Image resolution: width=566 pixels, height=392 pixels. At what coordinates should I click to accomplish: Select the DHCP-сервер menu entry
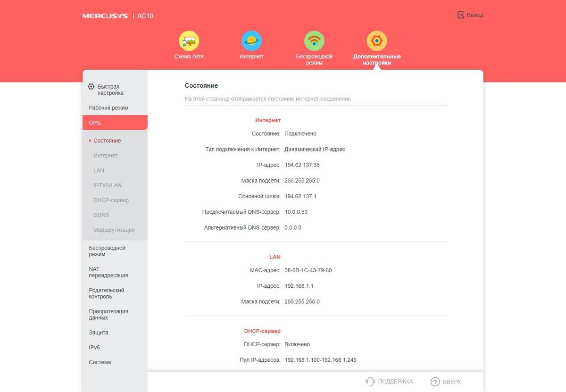click(x=110, y=200)
